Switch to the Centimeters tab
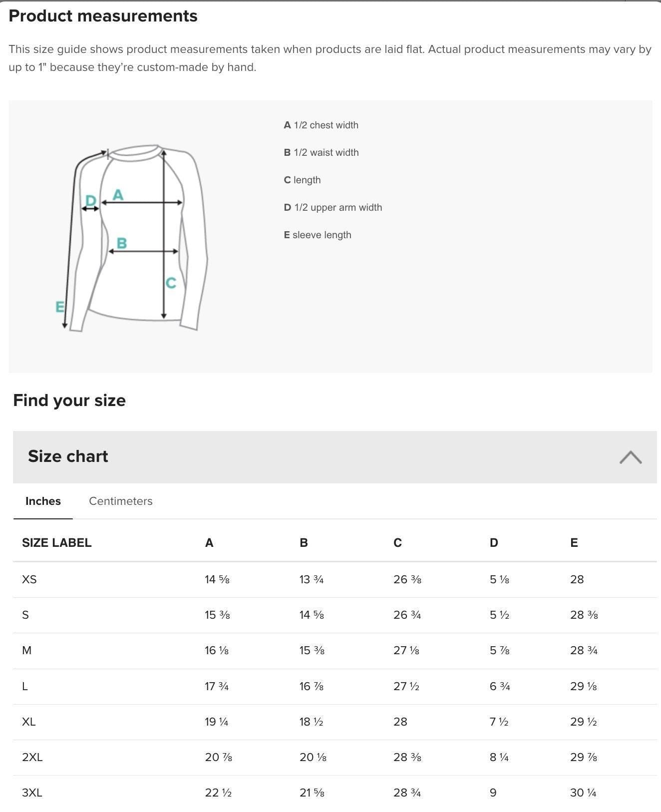The height and width of the screenshot is (812, 661). click(120, 501)
